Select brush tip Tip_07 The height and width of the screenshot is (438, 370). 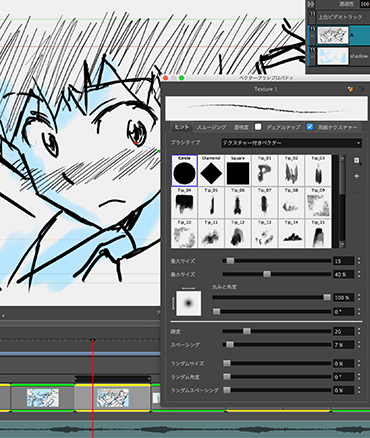[x=264, y=202]
